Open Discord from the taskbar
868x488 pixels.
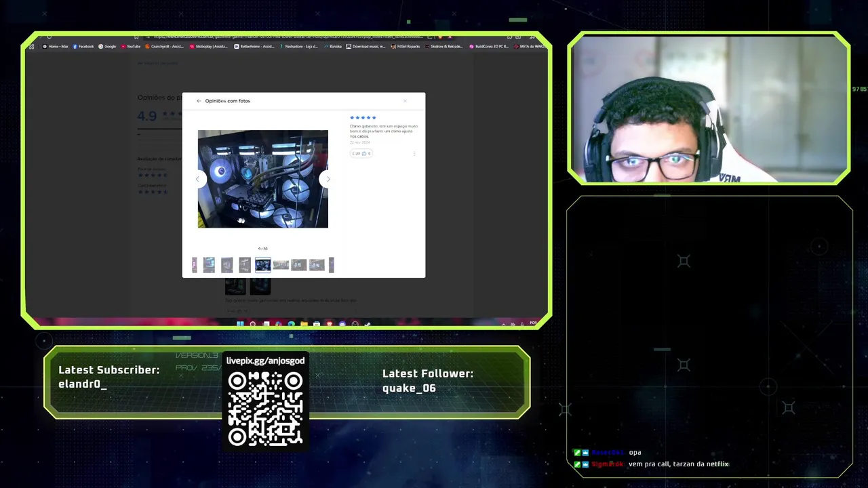click(x=342, y=324)
